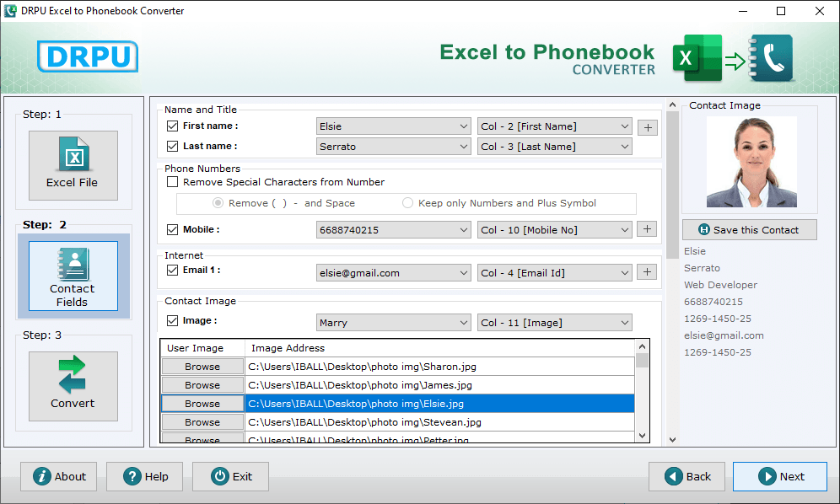Go Back to the previous step
Image resolution: width=840 pixels, height=504 pixels.
[687, 477]
